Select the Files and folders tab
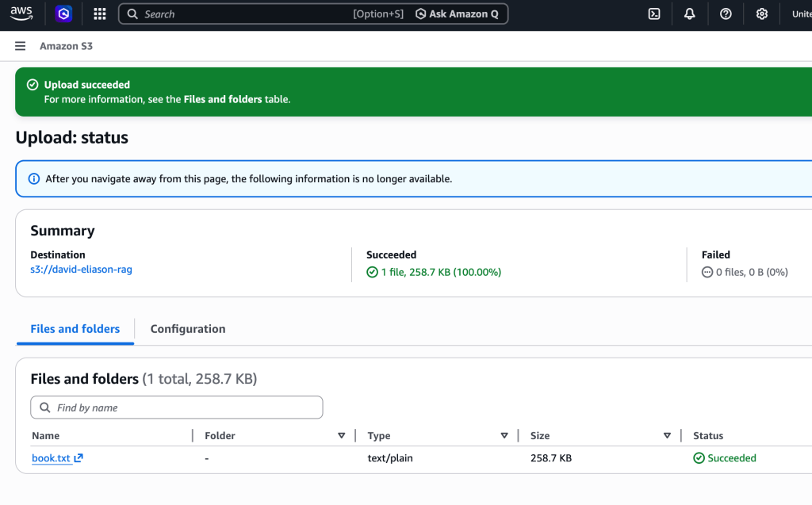Screen dimensions: 812x505 [x=75, y=329]
